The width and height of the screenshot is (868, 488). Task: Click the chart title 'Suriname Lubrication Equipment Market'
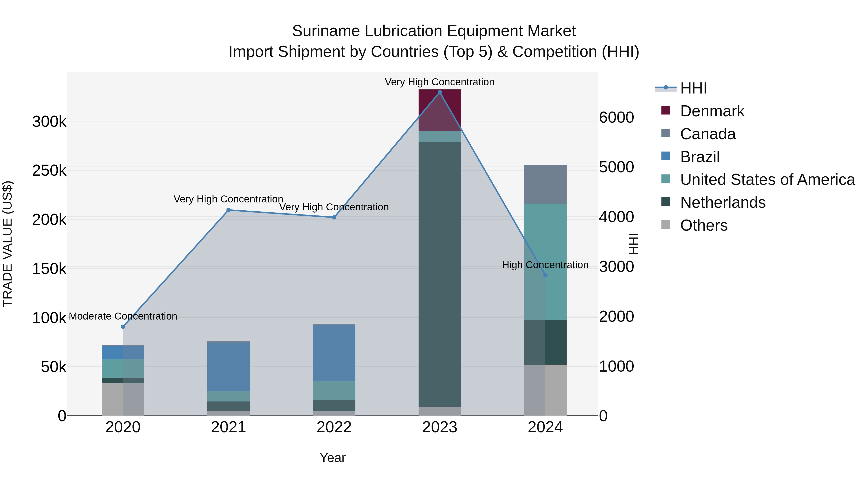[x=434, y=31]
